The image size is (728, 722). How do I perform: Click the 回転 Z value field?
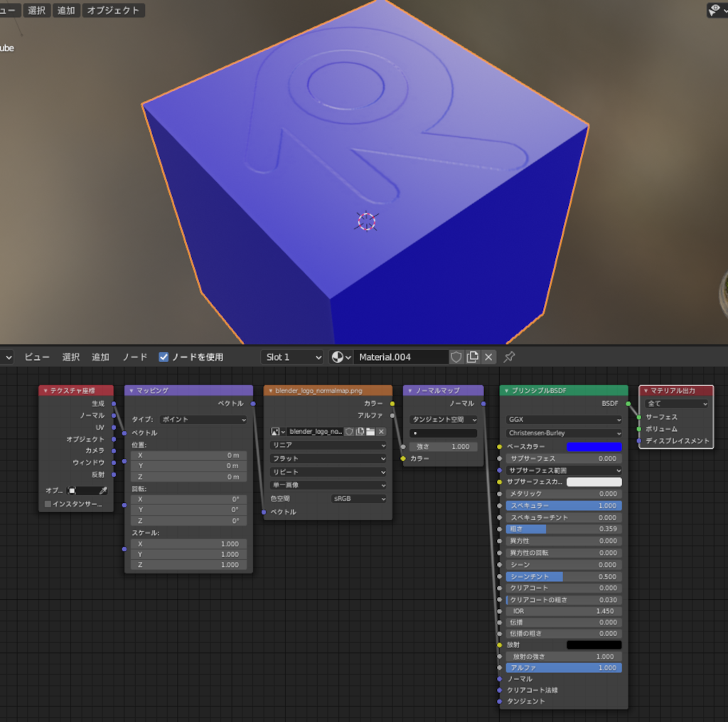[188, 521]
